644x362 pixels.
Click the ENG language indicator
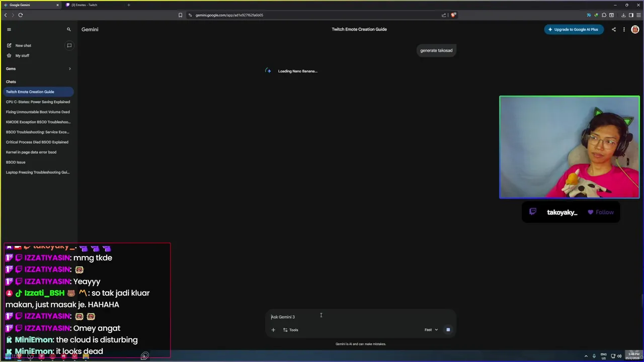tap(604, 356)
